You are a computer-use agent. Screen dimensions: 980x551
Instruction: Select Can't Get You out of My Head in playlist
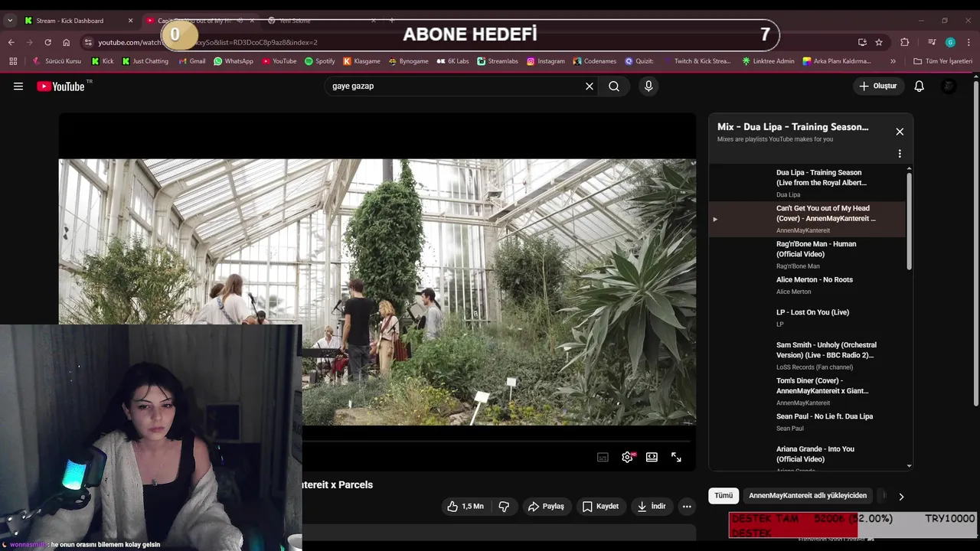coord(808,219)
